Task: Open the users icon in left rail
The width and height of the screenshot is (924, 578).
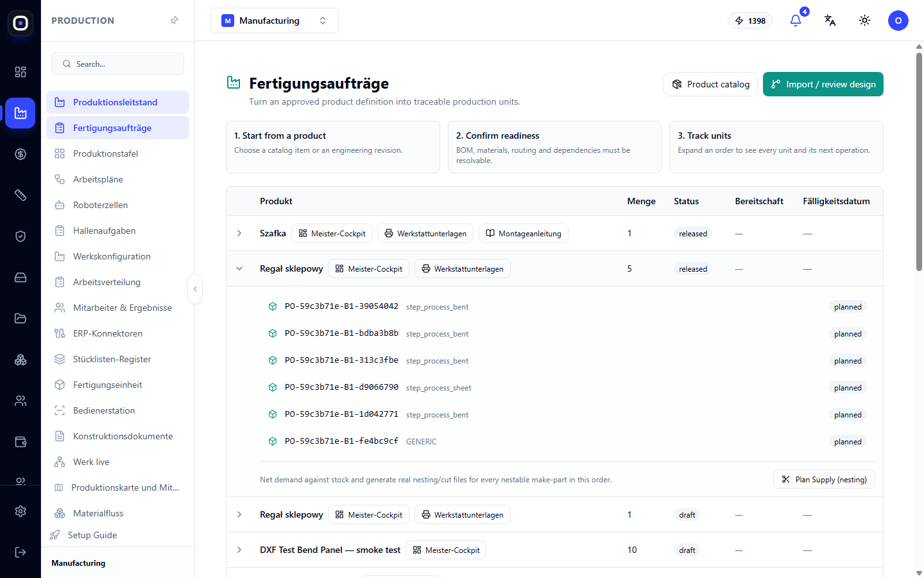Action: 21,401
